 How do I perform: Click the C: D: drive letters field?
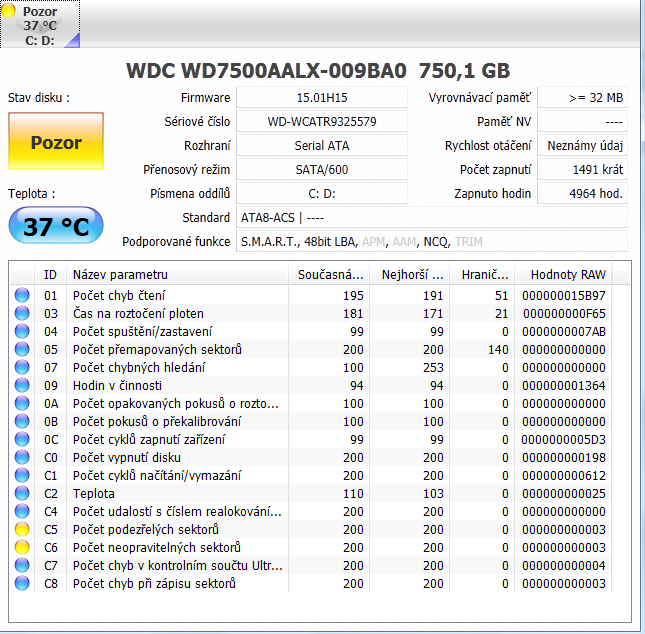(x=322, y=193)
